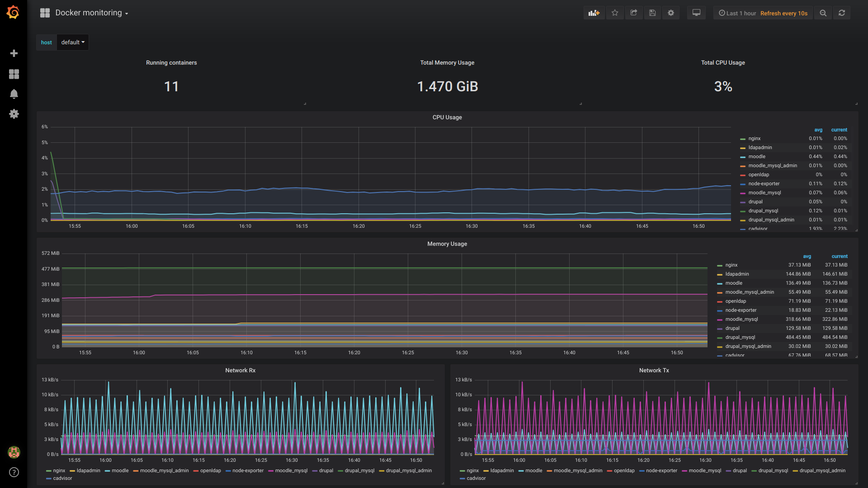Open the Docker monitoring dashboard dropdown
868x488 pixels.
coord(92,13)
